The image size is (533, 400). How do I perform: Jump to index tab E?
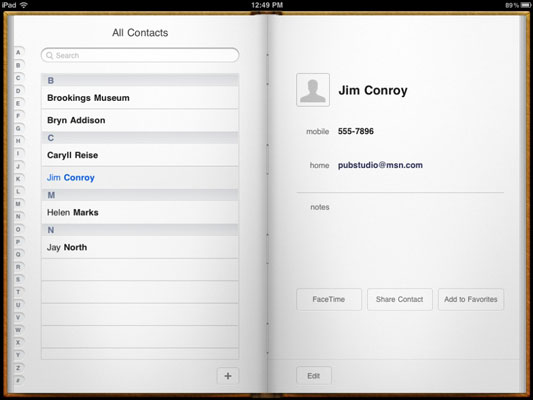tap(18, 103)
